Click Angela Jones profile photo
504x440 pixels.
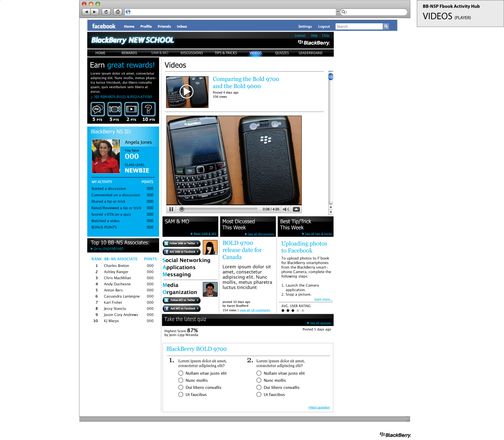[106, 156]
